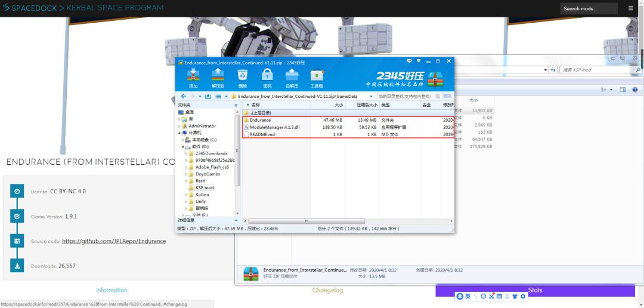Go back with the blue back arrow
This screenshot has width=644, height=308.
184,96
